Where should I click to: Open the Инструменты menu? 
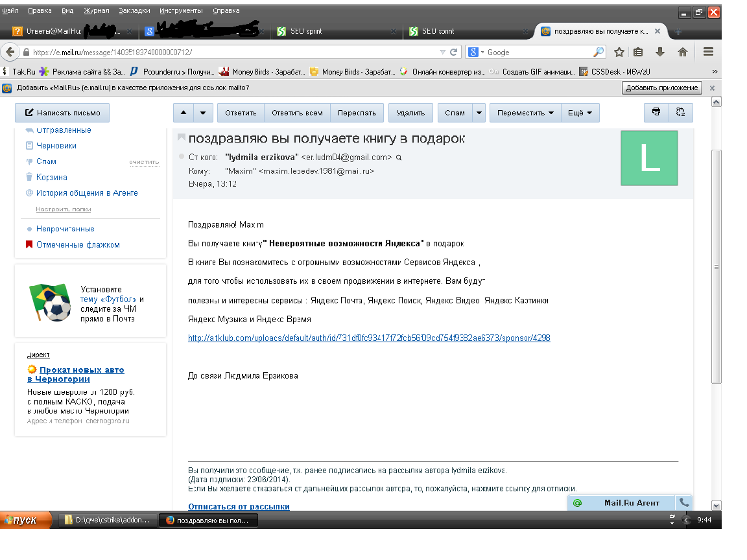coord(181,10)
